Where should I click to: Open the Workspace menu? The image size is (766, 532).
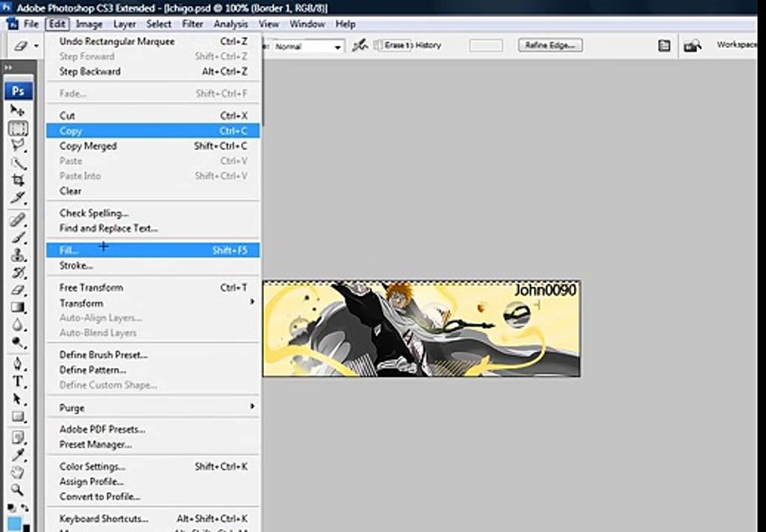pyautogui.click(x=736, y=45)
